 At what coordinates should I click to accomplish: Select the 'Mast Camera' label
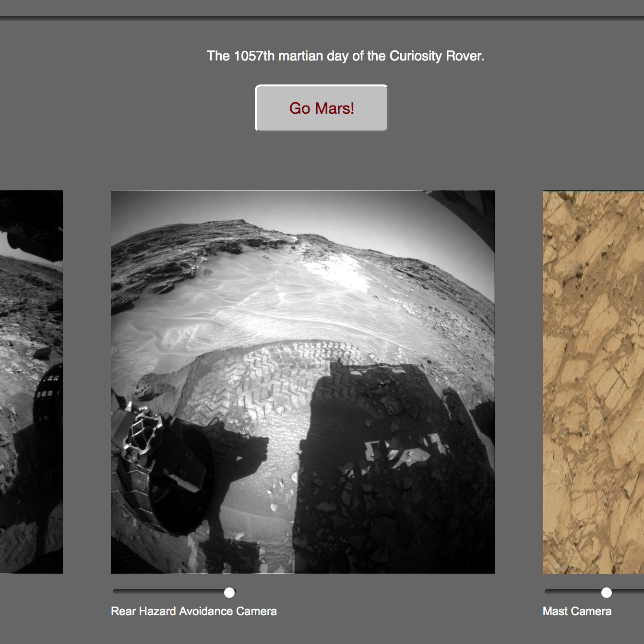pos(577,611)
